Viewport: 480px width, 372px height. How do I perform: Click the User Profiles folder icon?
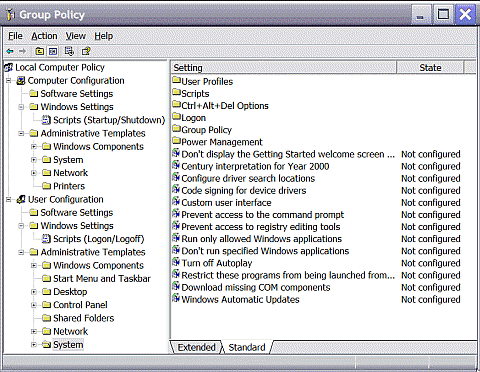[176, 80]
